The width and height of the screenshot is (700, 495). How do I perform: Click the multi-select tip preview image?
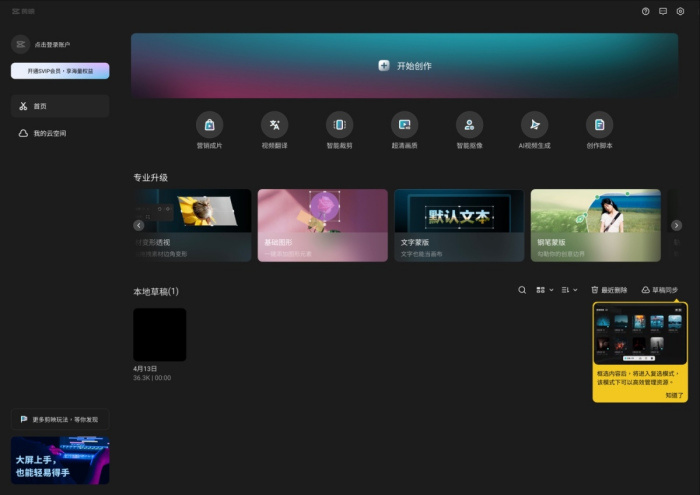[640, 334]
